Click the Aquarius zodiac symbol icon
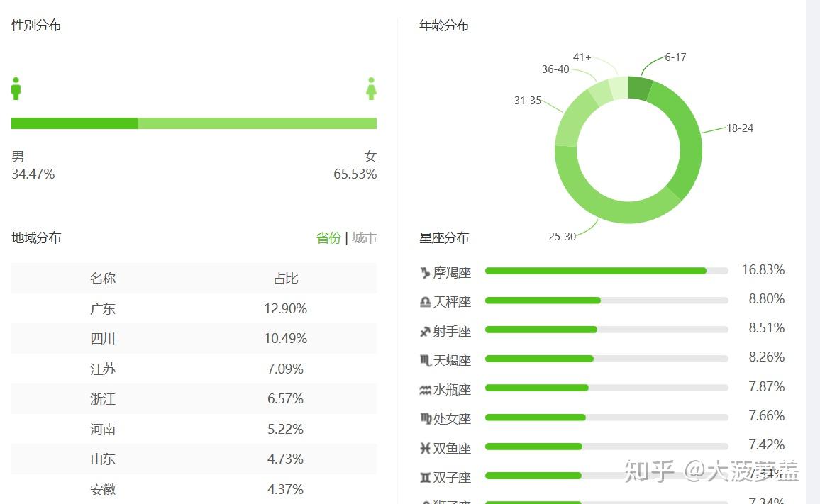Viewport: 820px width, 504px height. tap(425, 390)
